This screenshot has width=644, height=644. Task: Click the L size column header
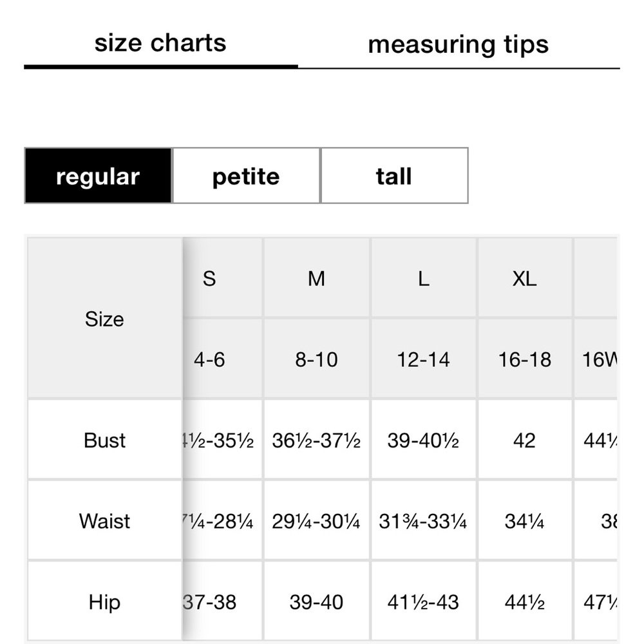click(x=424, y=278)
